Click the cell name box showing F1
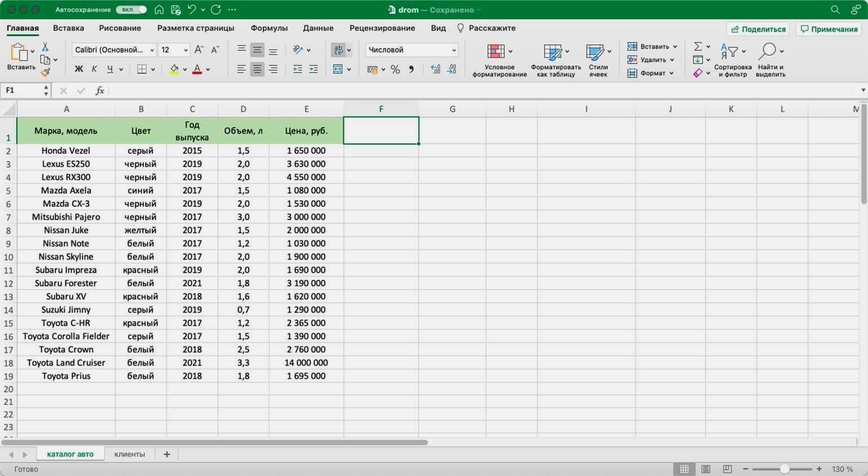Viewport: 868px width, 476px height. point(23,91)
